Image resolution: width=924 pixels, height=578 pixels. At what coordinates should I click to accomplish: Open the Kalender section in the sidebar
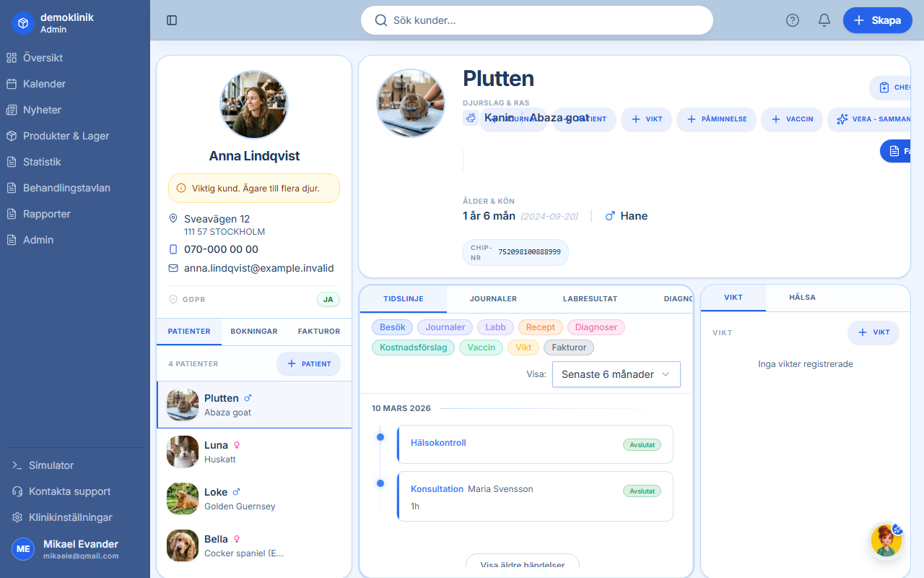click(43, 83)
